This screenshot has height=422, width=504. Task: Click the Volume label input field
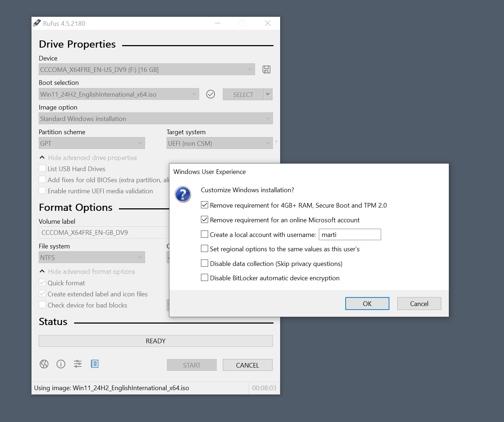[104, 232]
